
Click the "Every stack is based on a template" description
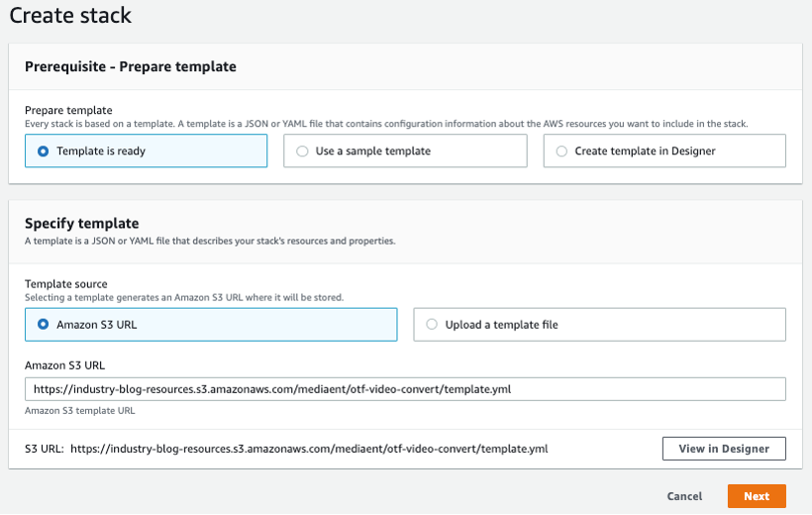tap(386, 124)
